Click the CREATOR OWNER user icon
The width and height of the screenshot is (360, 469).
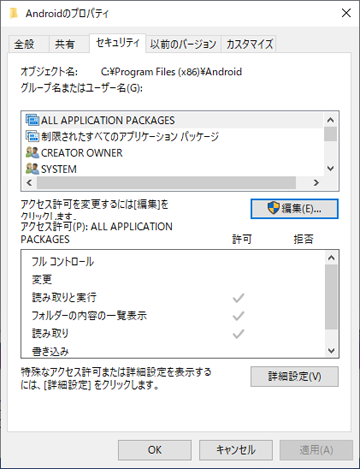click(32, 152)
